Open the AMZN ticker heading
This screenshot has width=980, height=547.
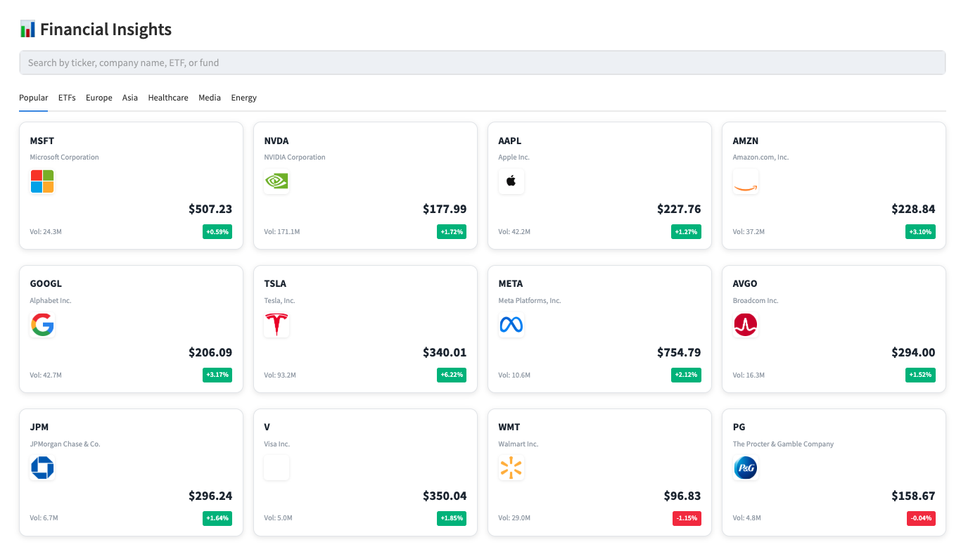746,141
